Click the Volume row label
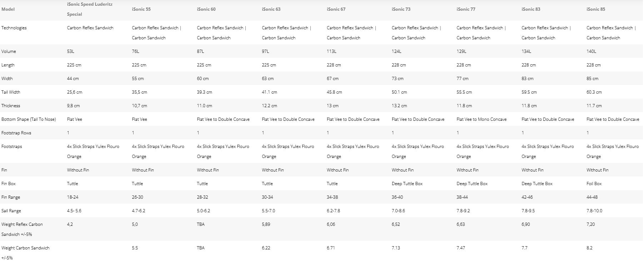The height and width of the screenshot is (268, 644). (9, 51)
